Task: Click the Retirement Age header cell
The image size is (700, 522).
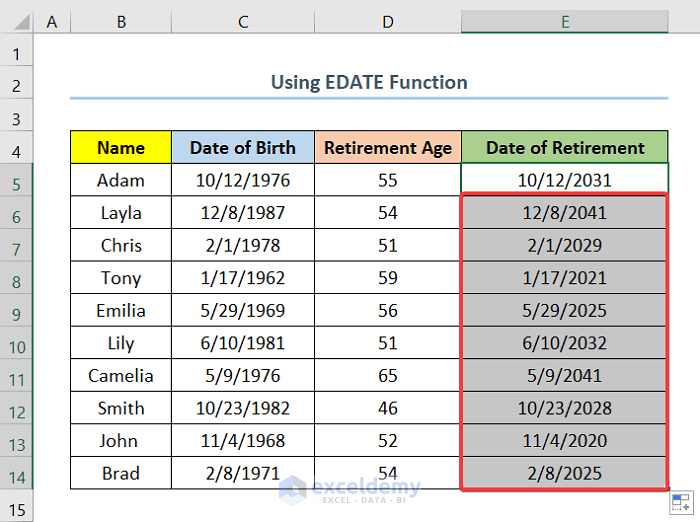Action: click(x=388, y=148)
